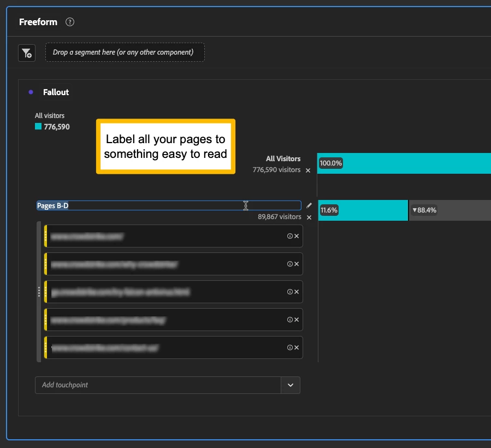491x448 pixels.
Task: Click the 88.4% fallout gray bar
Action: tap(450, 210)
